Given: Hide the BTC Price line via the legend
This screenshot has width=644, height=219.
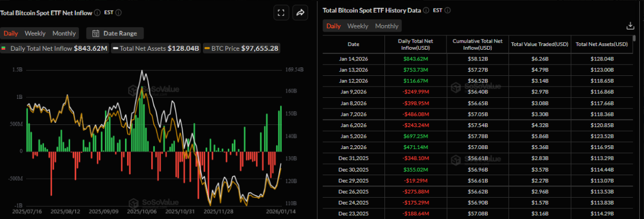Looking at the screenshot, I should 241,49.
